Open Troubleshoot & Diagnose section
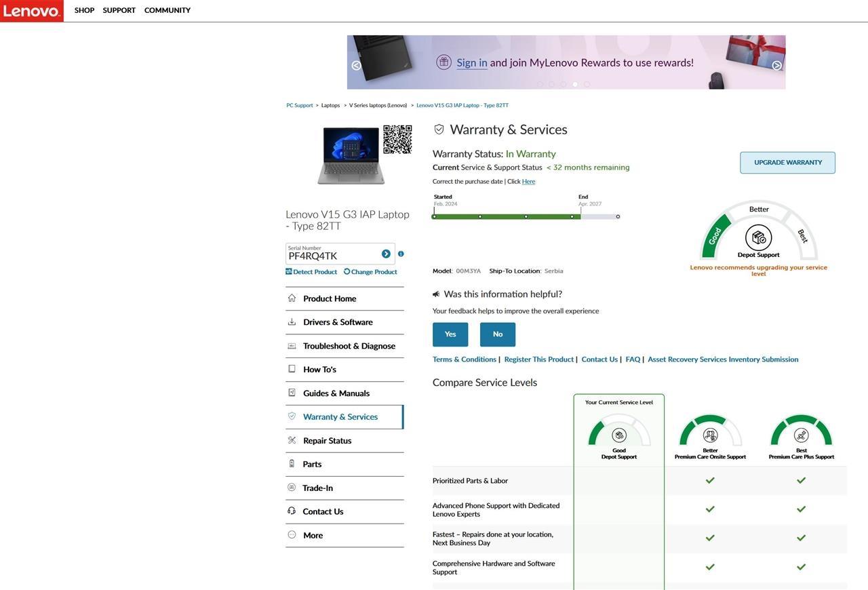This screenshot has height=590, width=868. pyautogui.click(x=344, y=346)
